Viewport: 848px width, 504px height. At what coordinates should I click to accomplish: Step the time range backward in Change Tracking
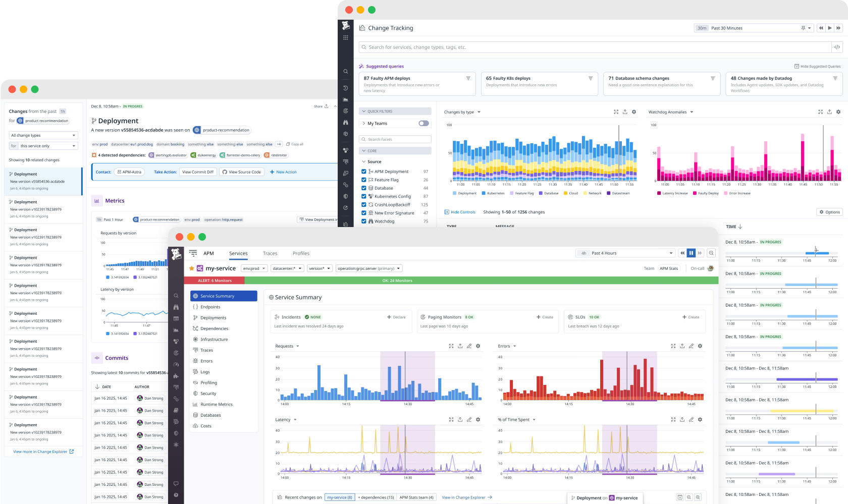821,28
